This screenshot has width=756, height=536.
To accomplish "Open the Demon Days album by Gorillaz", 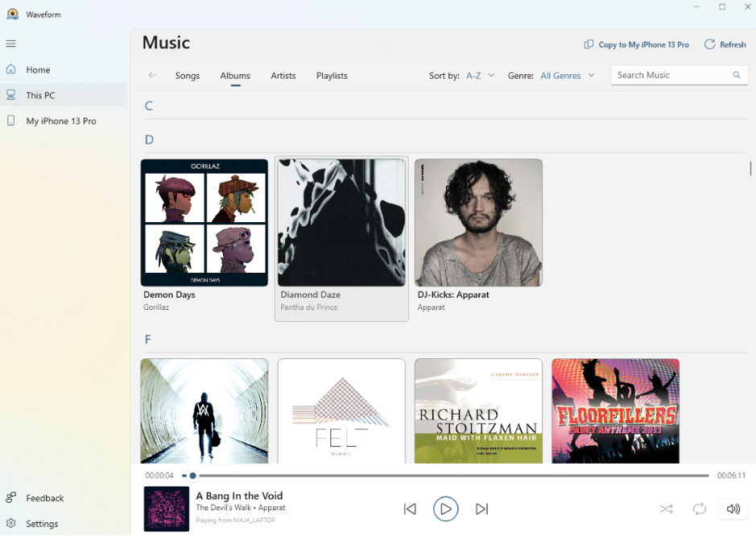I will click(204, 223).
